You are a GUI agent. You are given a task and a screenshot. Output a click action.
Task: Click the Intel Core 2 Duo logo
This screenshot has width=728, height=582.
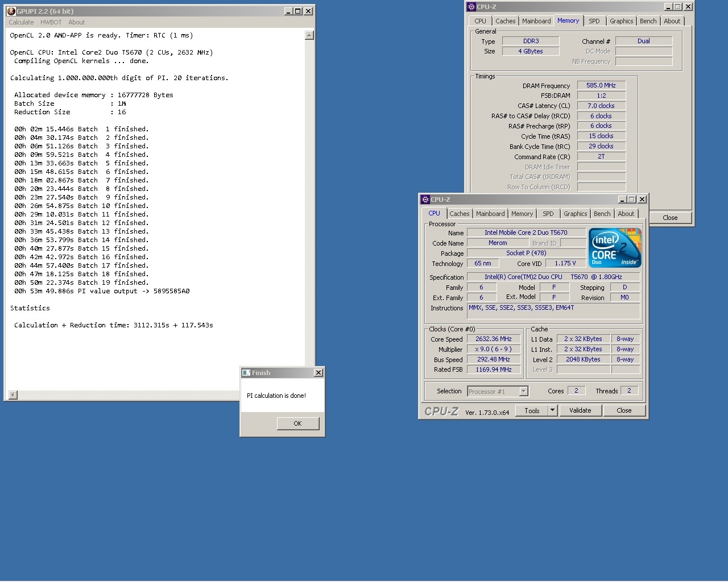pyautogui.click(x=615, y=248)
